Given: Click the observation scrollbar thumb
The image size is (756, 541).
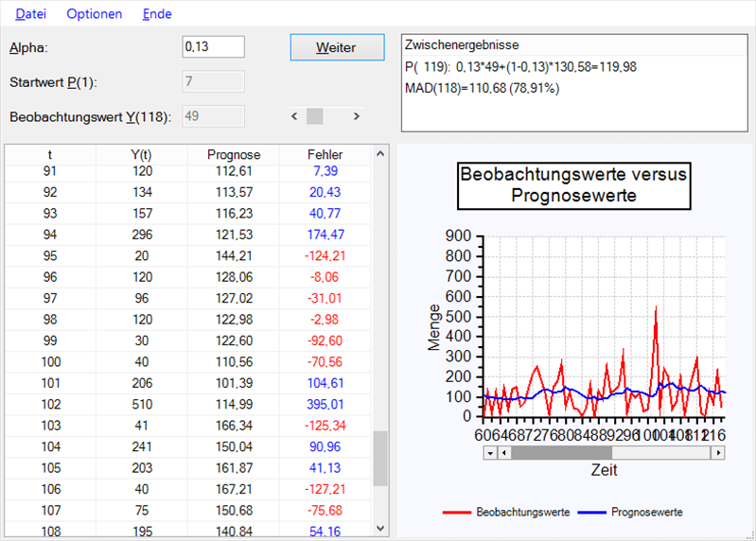Looking at the screenshot, I should [315, 116].
